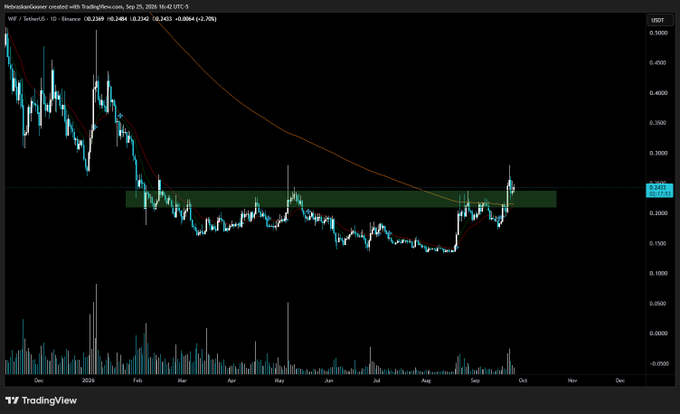Click the 0.2000 price axis label
The image size is (680, 414).
[x=658, y=213]
